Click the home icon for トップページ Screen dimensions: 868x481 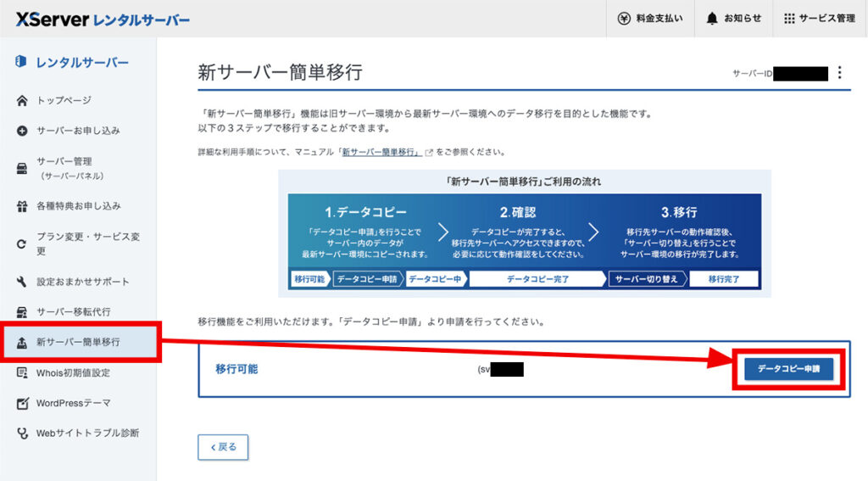(x=21, y=100)
